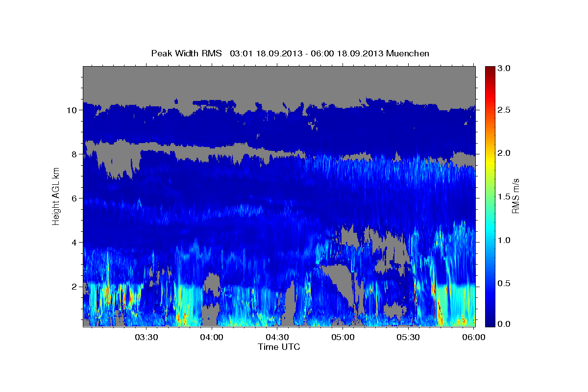
Task: Click the plot title 'Peak Width RMS'
Action: click(186, 53)
